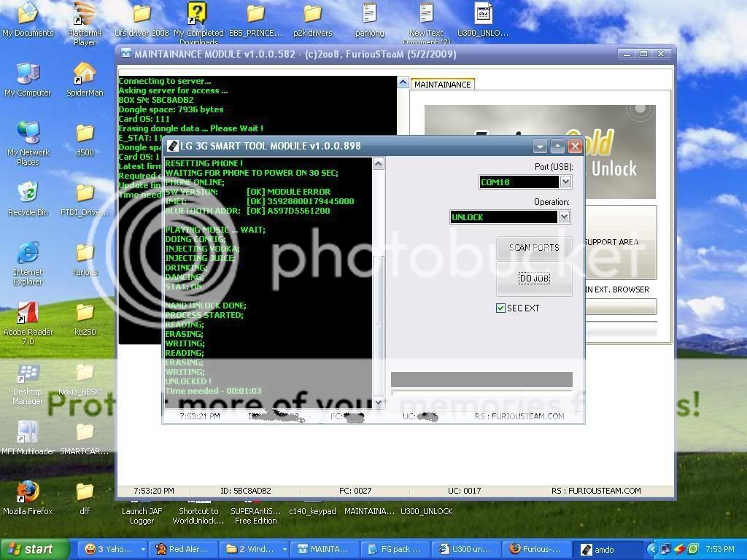This screenshot has height=560, width=747.
Task: Open Shortcut to WorldUnlock icon
Action: (x=198, y=513)
